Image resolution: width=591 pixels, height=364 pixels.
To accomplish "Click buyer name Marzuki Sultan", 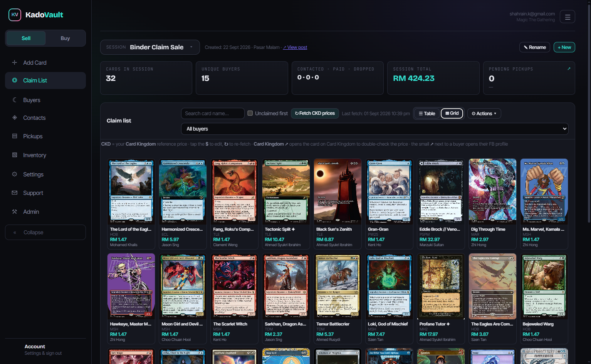I will [x=431, y=245].
